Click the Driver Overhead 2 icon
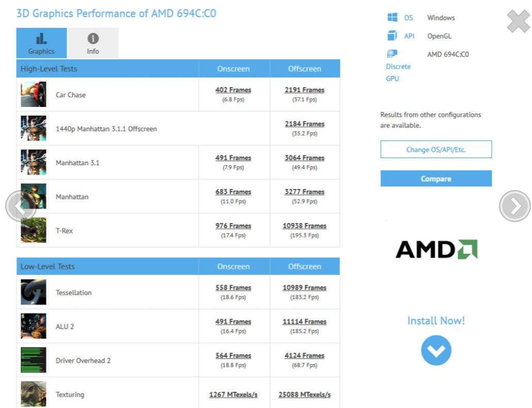This screenshot has width=532, height=408. [x=34, y=360]
